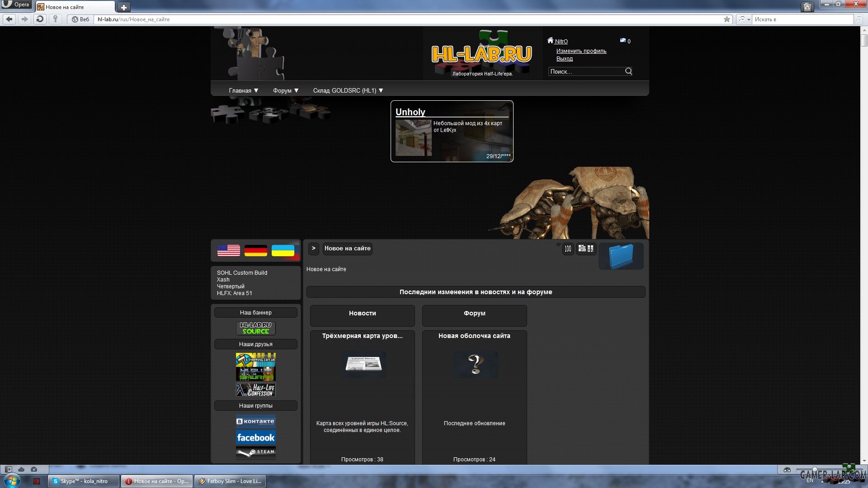
Task: Go back to the previous page
Action: click(x=9, y=19)
